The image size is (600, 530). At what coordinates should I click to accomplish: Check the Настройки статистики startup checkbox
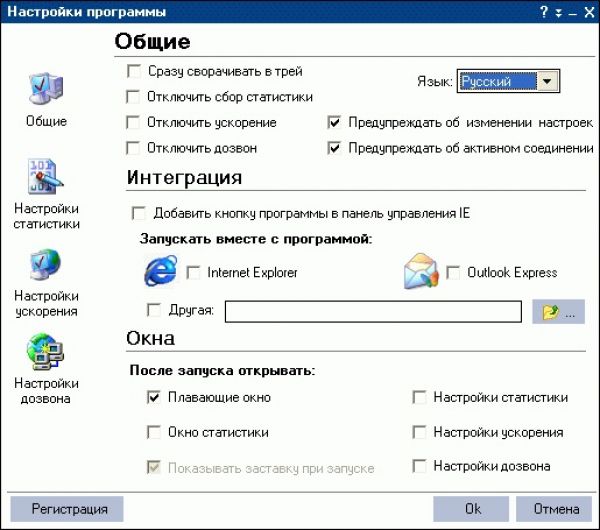click(x=419, y=397)
